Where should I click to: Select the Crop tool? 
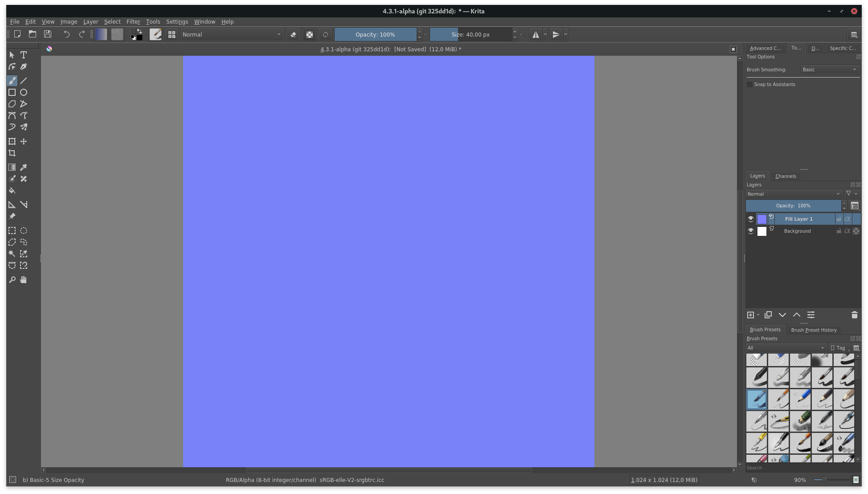point(12,153)
